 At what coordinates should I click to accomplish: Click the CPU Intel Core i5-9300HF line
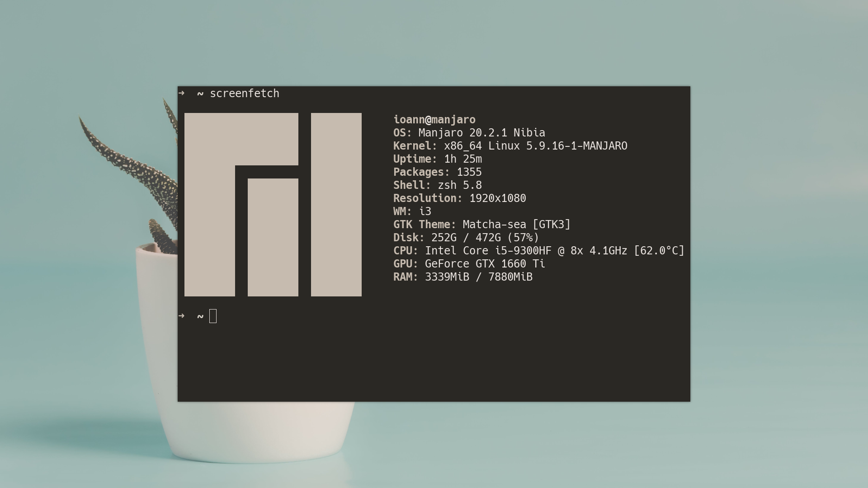click(539, 251)
